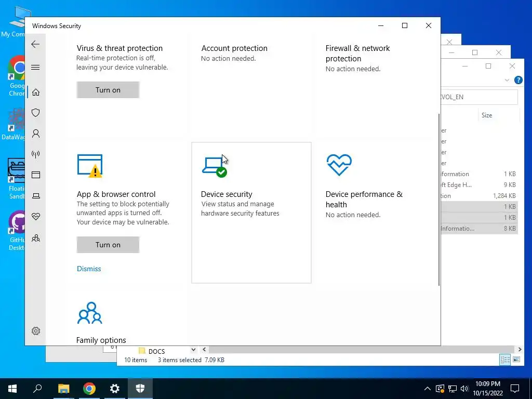This screenshot has width=532, height=399.
Task: Open Account protection person icon in sidebar
Action: coord(36,134)
